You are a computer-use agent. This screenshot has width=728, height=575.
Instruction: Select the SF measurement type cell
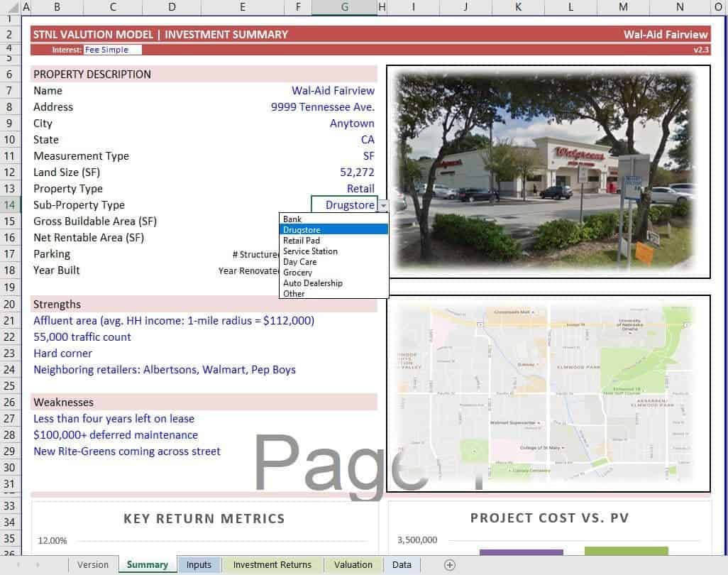[x=369, y=156]
